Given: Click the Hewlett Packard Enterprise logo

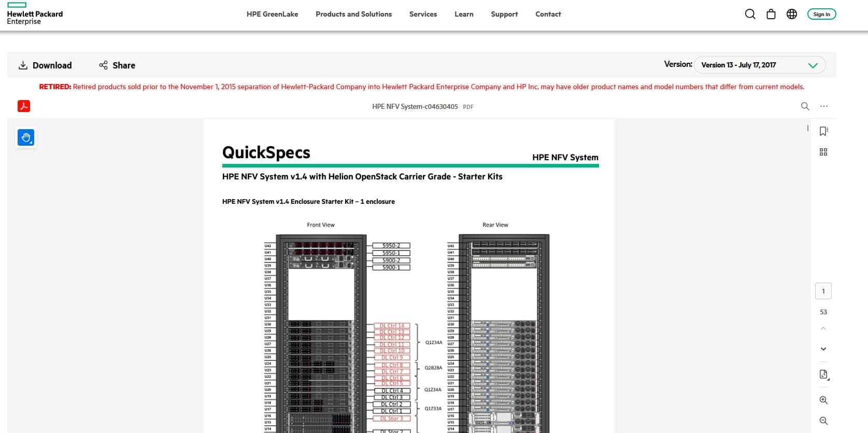Looking at the screenshot, I should click(x=35, y=14).
